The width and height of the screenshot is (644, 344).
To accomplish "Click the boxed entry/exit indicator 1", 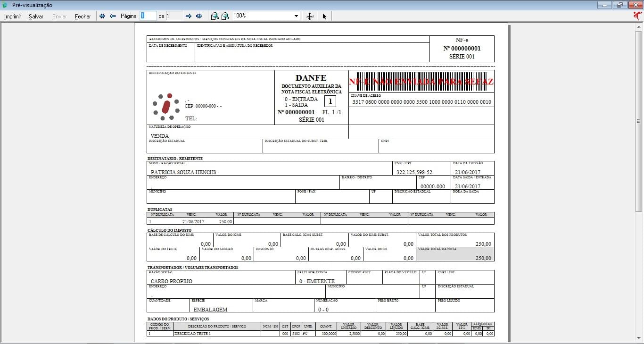I will 330,101.
